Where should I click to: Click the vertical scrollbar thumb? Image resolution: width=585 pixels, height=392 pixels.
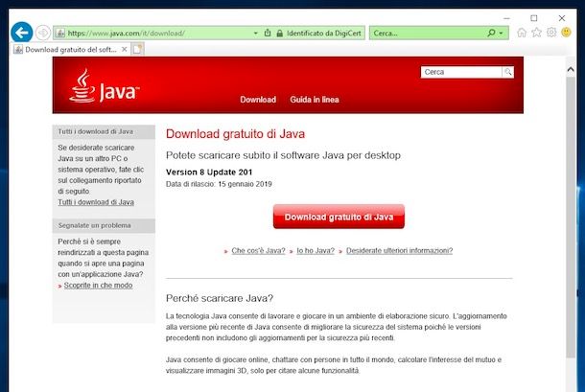[x=571, y=217]
